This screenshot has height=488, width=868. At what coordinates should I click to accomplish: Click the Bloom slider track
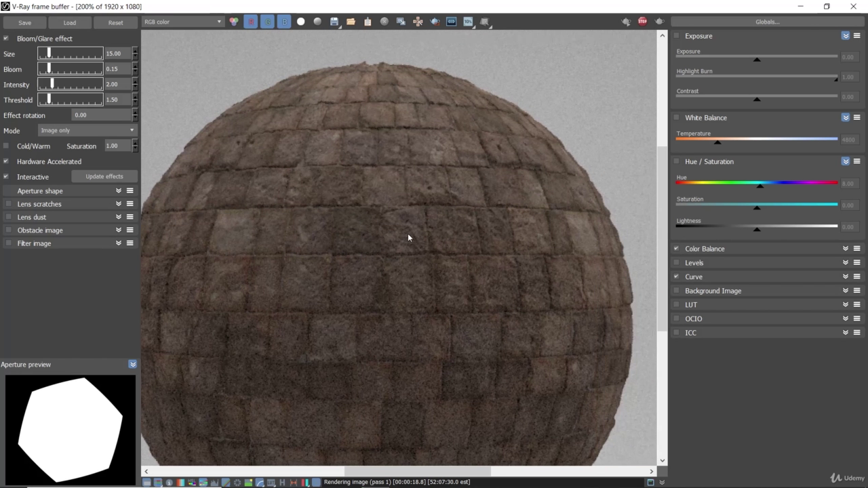(x=71, y=68)
